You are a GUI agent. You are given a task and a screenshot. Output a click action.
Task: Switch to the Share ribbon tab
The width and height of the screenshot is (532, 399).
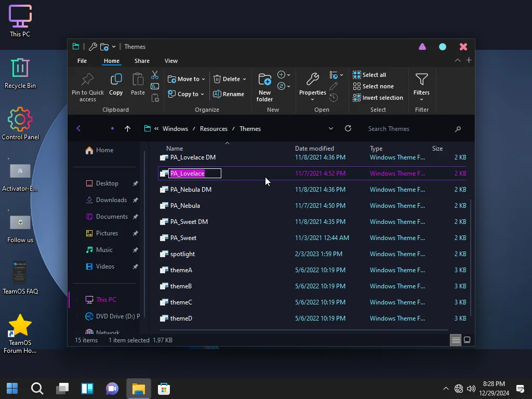point(142,61)
